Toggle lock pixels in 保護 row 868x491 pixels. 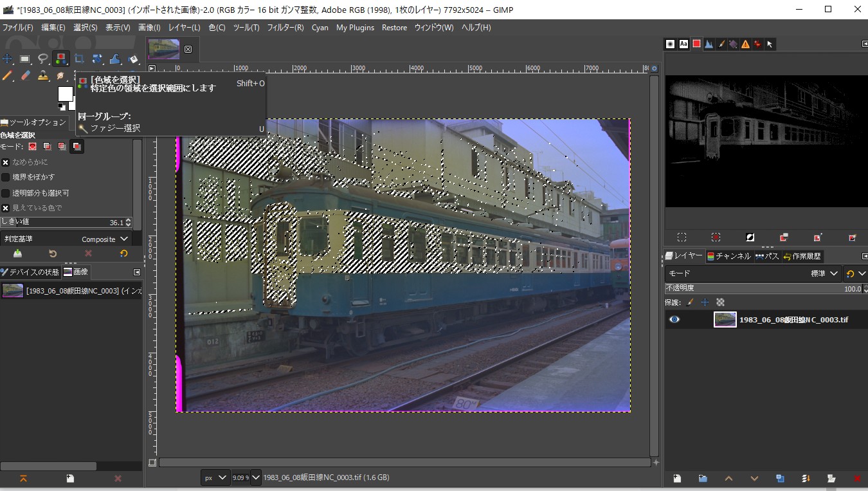[691, 302]
